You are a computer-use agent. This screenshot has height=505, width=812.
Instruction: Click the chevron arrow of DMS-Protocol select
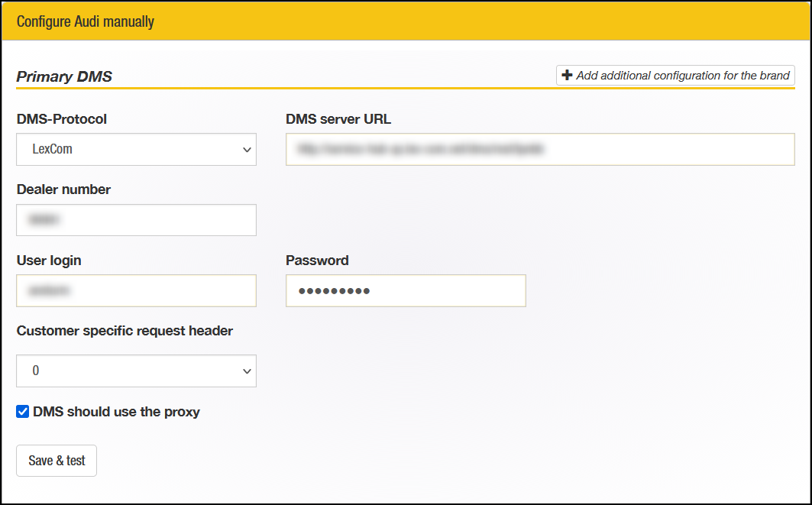tap(247, 150)
